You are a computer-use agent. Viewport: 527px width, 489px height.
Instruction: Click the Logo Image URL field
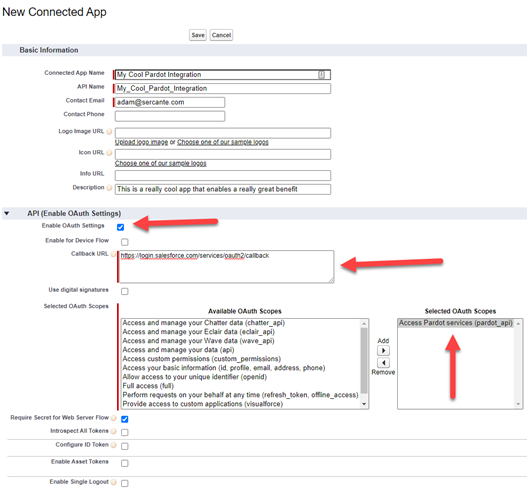[223, 133]
